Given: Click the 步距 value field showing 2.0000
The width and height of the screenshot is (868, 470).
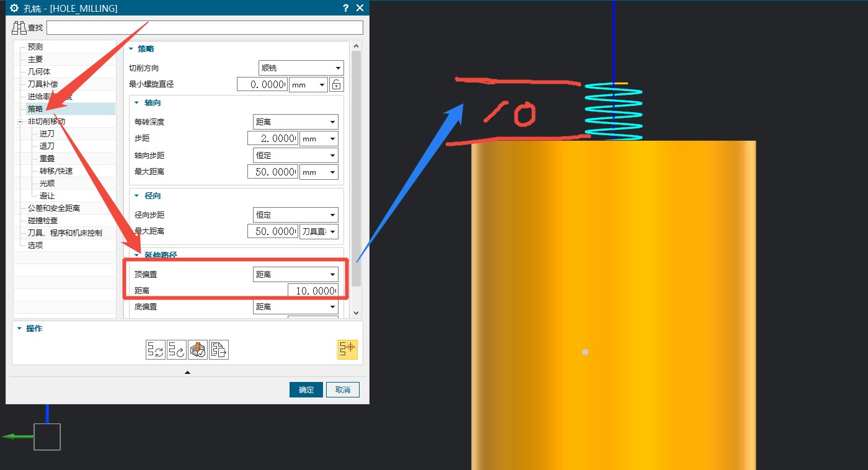Looking at the screenshot, I should coord(272,138).
